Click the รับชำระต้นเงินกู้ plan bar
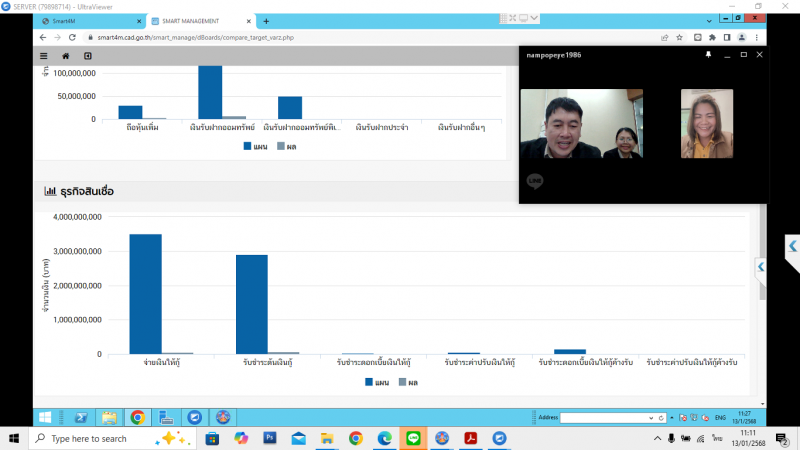 point(252,304)
